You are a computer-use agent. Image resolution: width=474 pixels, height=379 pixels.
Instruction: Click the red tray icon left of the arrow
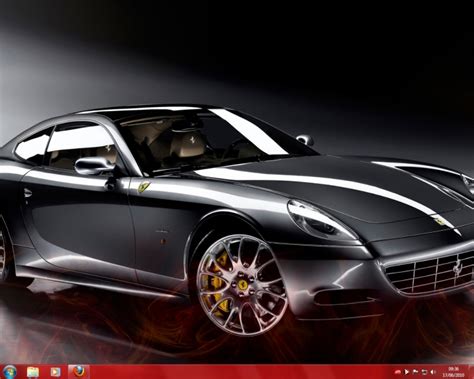pos(398,372)
